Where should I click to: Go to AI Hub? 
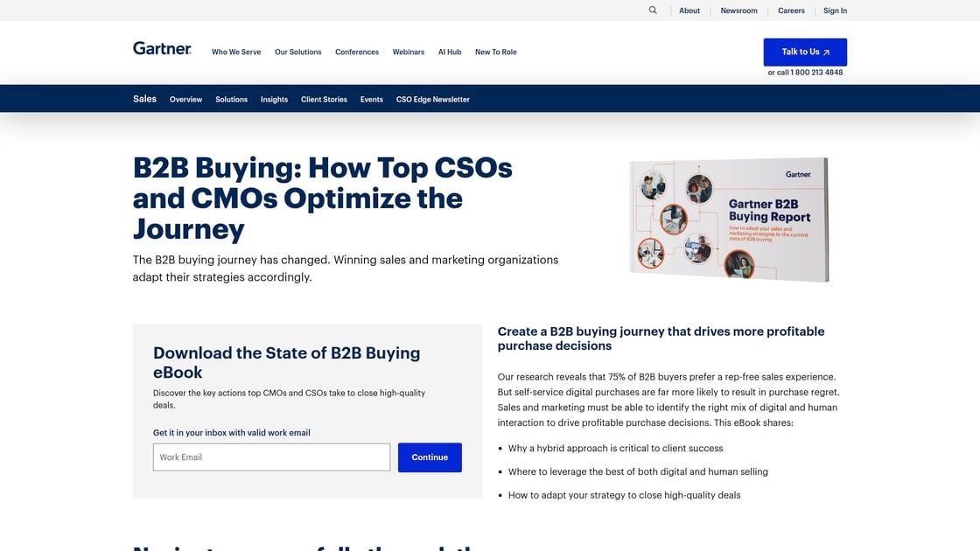tap(450, 52)
